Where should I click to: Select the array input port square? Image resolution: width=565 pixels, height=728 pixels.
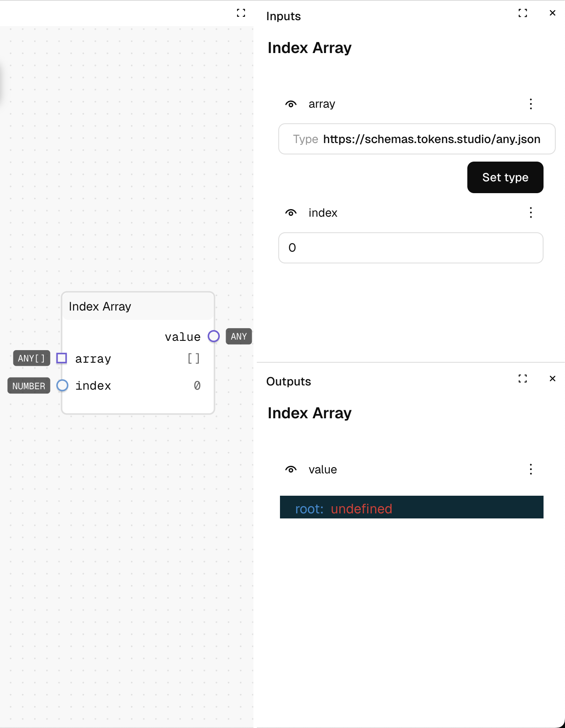click(x=62, y=358)
